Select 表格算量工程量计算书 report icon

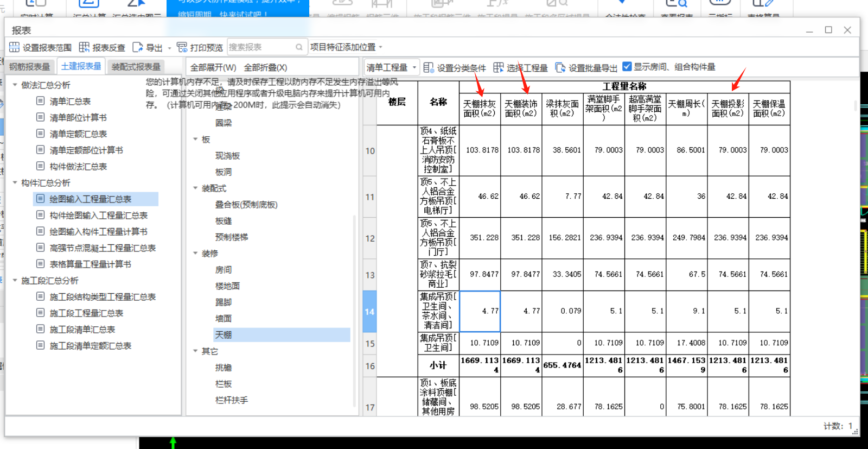(40, 264)
